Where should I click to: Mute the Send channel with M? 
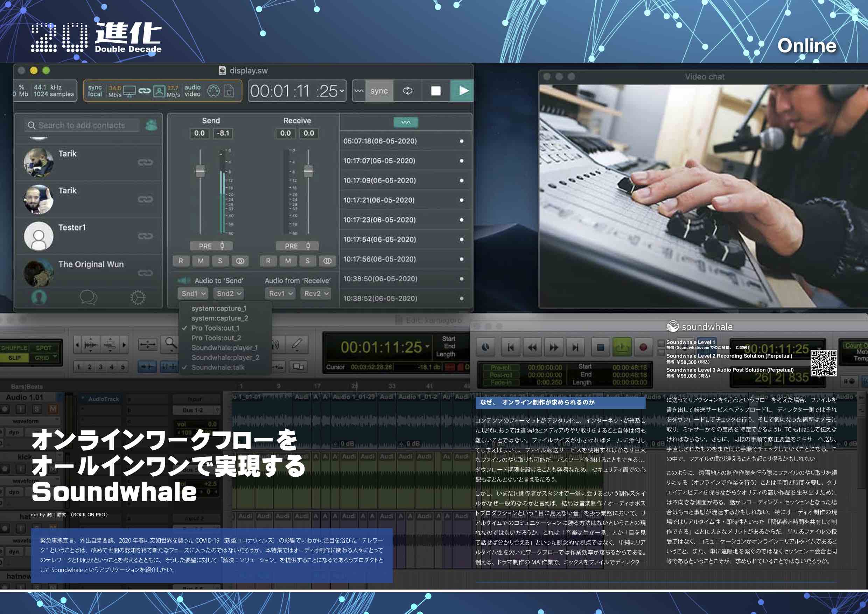pyautogui.click(x=200, y=261)
